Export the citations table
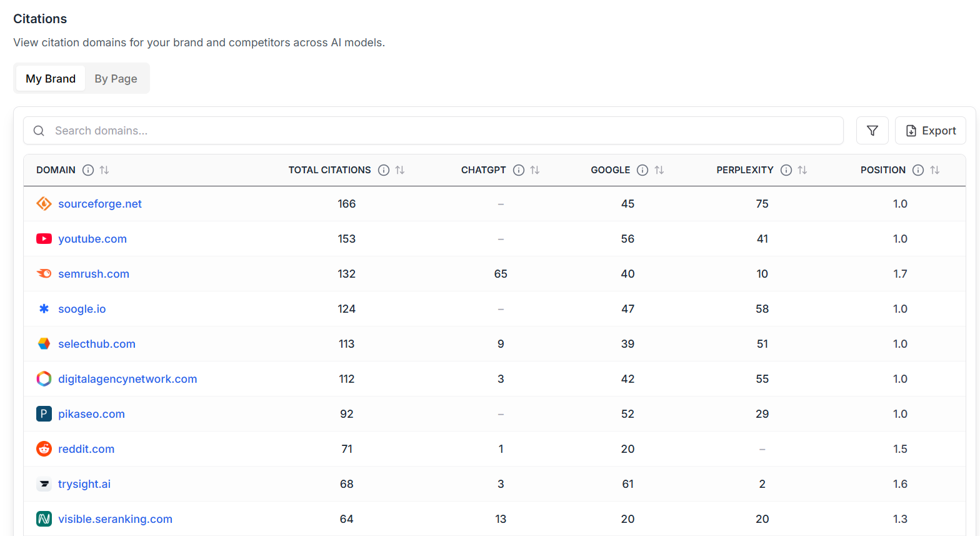Screen dimensions: 980x536 (930, 131)
